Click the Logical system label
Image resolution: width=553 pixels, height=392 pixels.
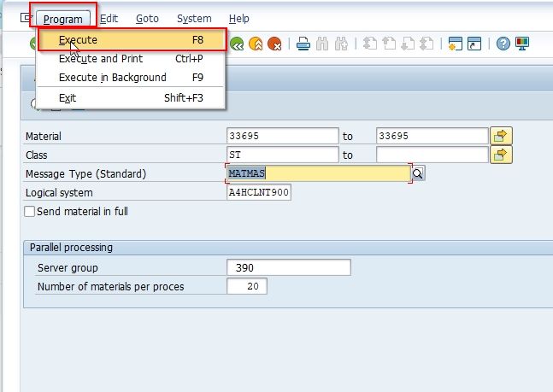tap(59, 193)
